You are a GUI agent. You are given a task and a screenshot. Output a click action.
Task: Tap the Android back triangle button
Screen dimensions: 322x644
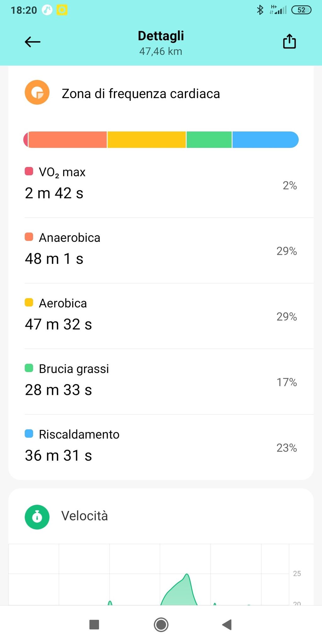pyautogui.click(x=227, y=625)
